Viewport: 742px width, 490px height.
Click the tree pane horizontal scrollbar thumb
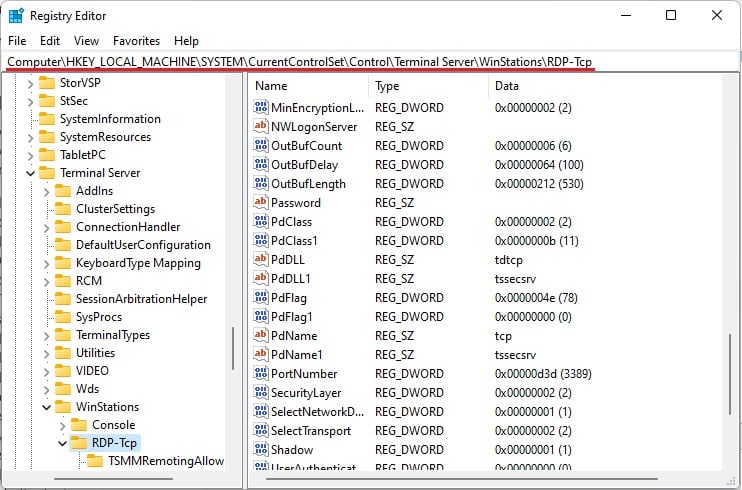[113, 479]
